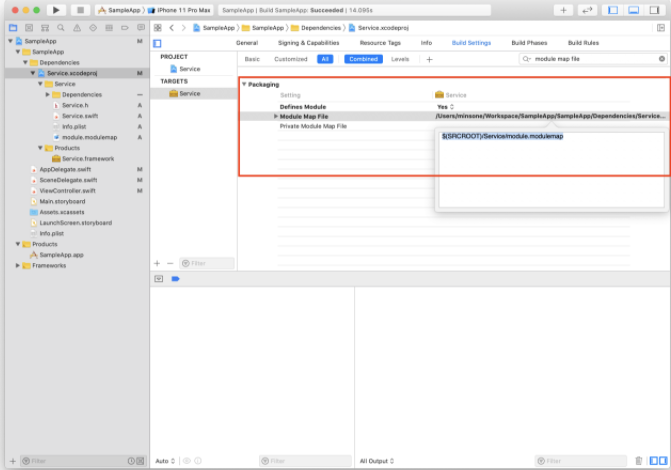Switch to Signing & Capabilities tab
Viewport: 671px width, 470px height.
click(x=309, y=43)
